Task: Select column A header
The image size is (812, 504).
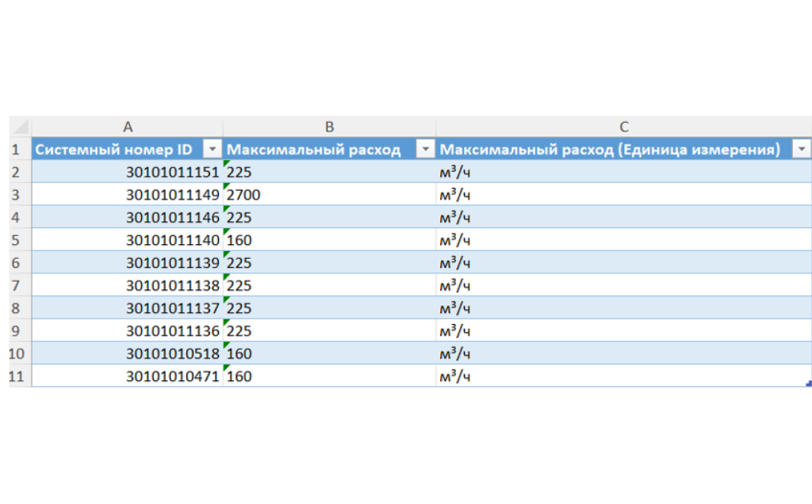Action: tap(128, 127)
